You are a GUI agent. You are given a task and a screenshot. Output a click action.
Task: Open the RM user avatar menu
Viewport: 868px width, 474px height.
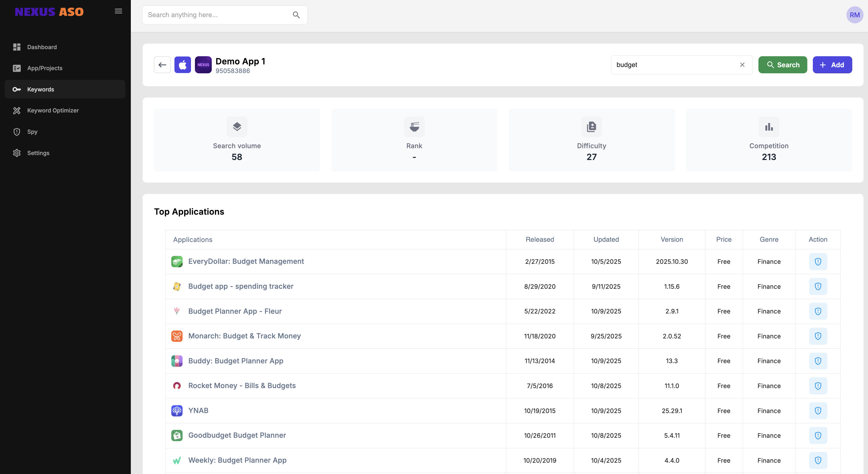(855, 15)
